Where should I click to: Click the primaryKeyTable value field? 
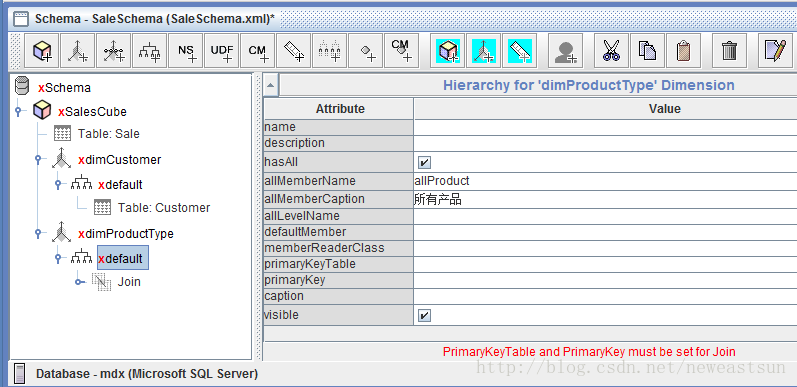click(x=605, y=264)
